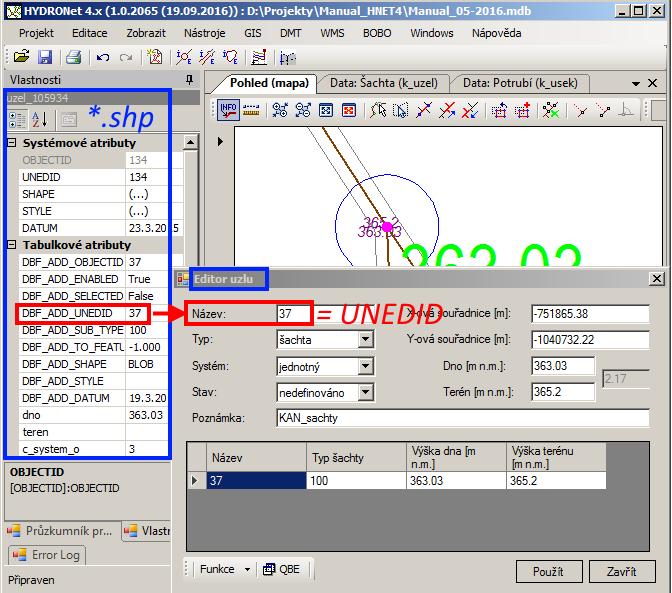This screenshot has height=593, width=672.
Task: Redo the last undone action
Action: click(126, 57)
